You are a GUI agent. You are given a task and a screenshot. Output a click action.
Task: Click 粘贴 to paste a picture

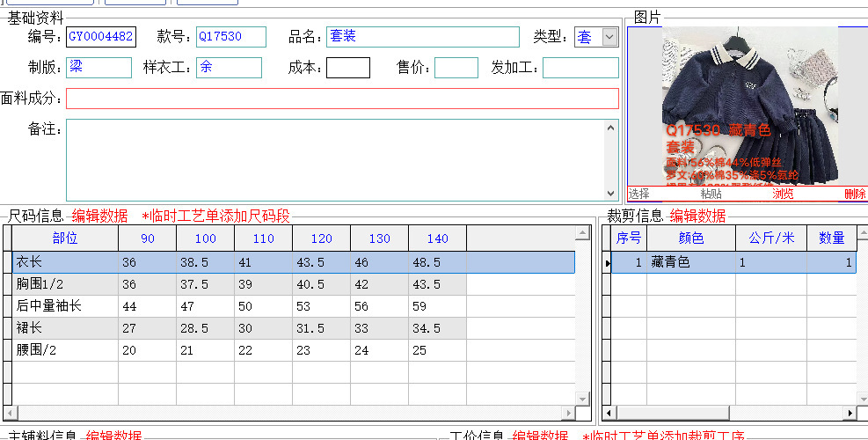click(711, 194)
